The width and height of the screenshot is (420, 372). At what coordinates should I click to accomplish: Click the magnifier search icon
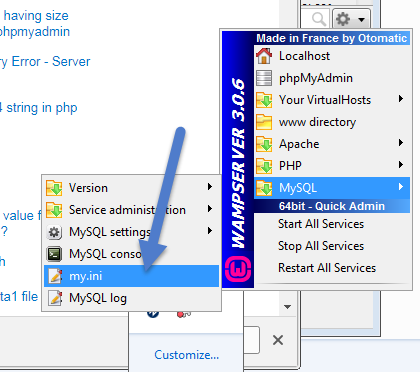[319, 19]
